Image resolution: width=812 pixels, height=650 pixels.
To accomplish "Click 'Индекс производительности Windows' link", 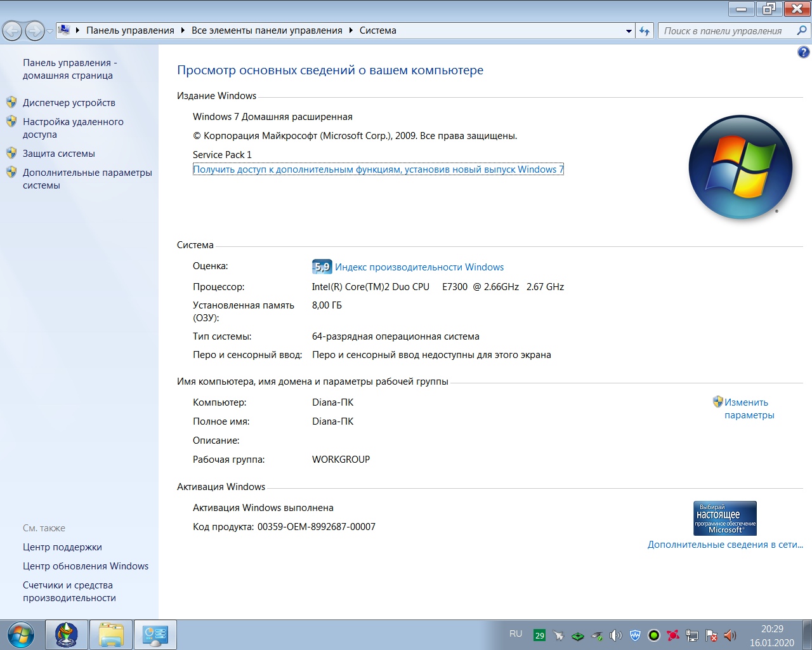I will [x=419, y=267].
